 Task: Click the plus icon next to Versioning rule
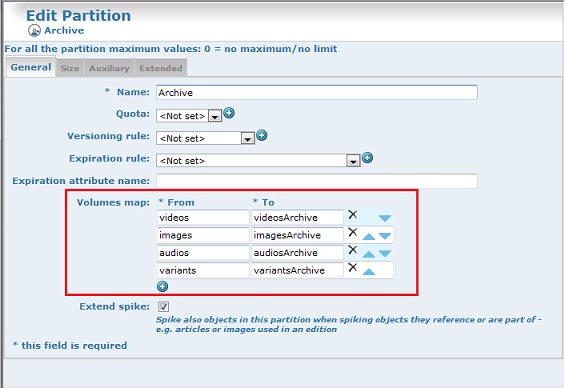click(x=262, y=135)
